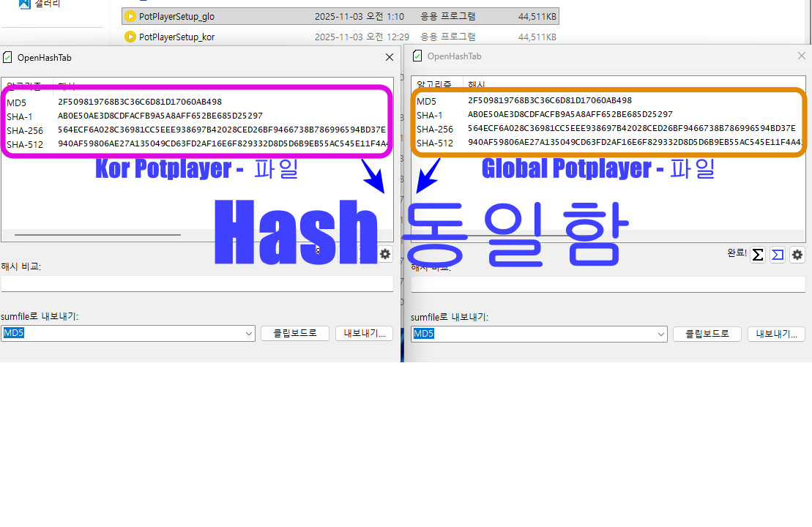Open settings gear in the left OpenHashTab window
Screen dimensions: 812x527
click(385, 254)
